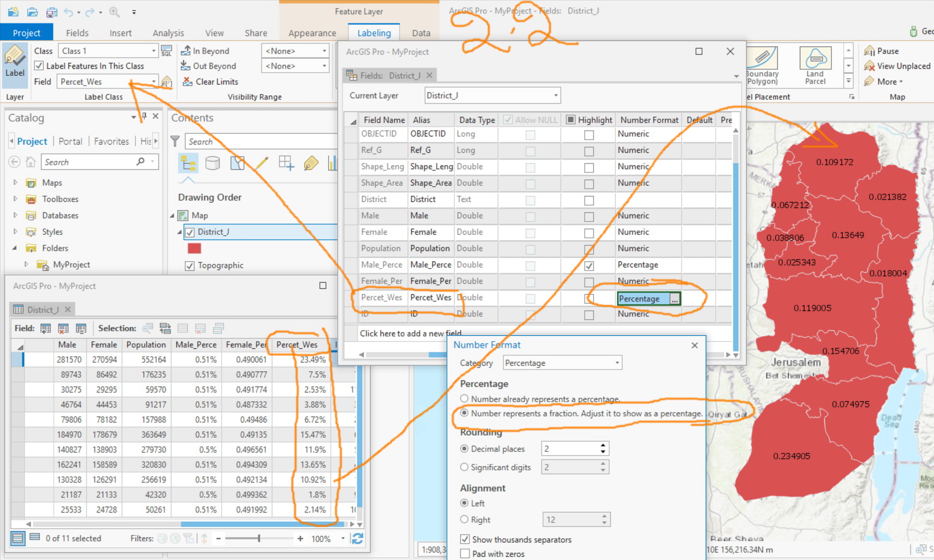Switch to the Insert ribbon tab
Viewport: 934px width, 560px height.
point(121,33)
